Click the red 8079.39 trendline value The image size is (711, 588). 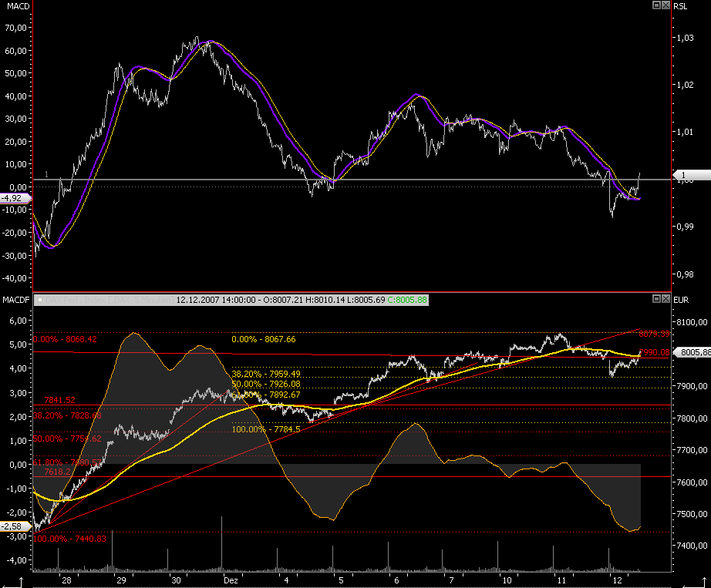(x=654, y=334)
